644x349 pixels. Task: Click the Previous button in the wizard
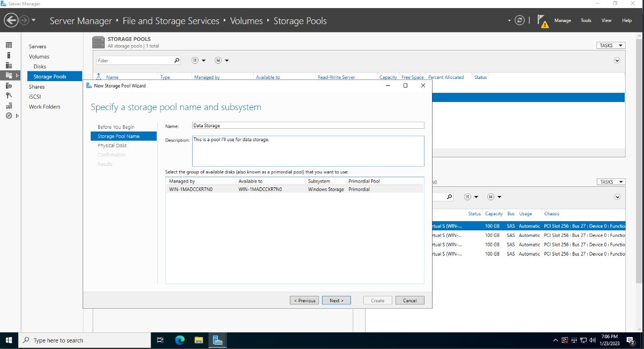tap(304, 300)
